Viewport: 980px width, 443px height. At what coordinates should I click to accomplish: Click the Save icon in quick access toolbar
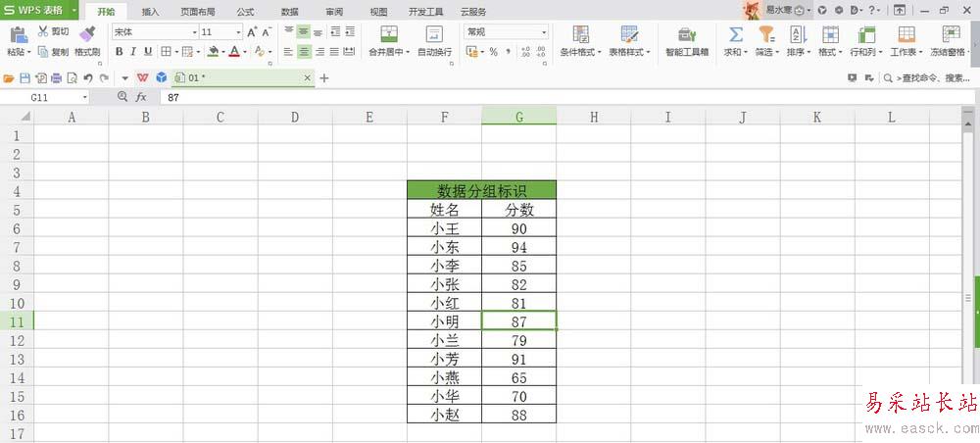pos(25,78)
